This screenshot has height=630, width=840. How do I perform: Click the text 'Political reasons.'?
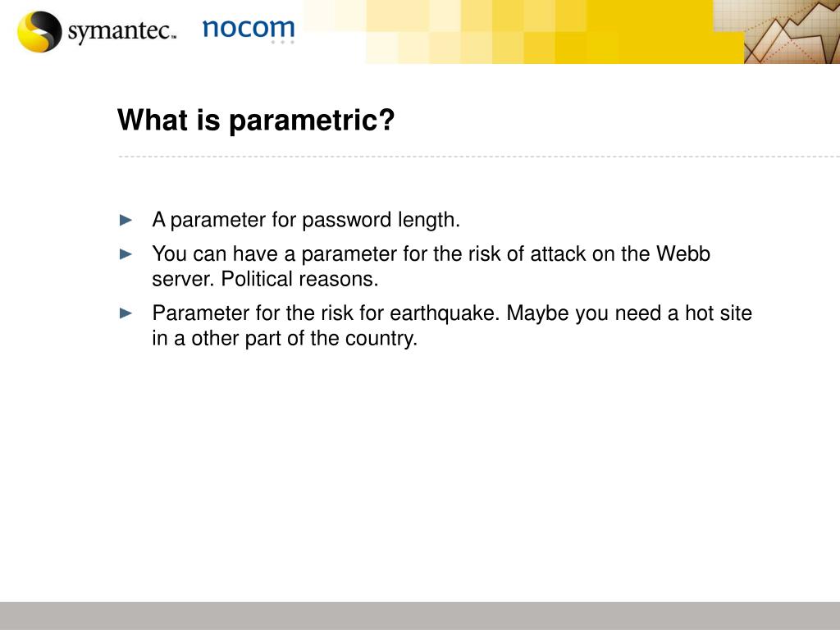pos(299,279)
